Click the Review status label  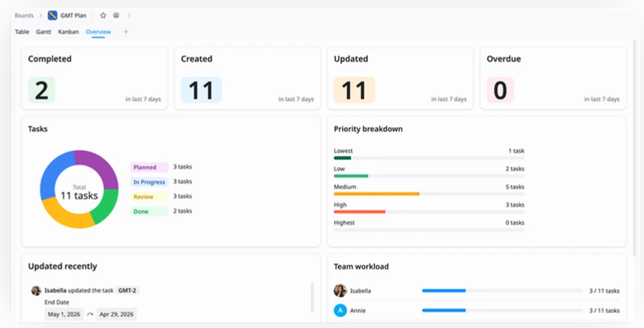[149, 197]
